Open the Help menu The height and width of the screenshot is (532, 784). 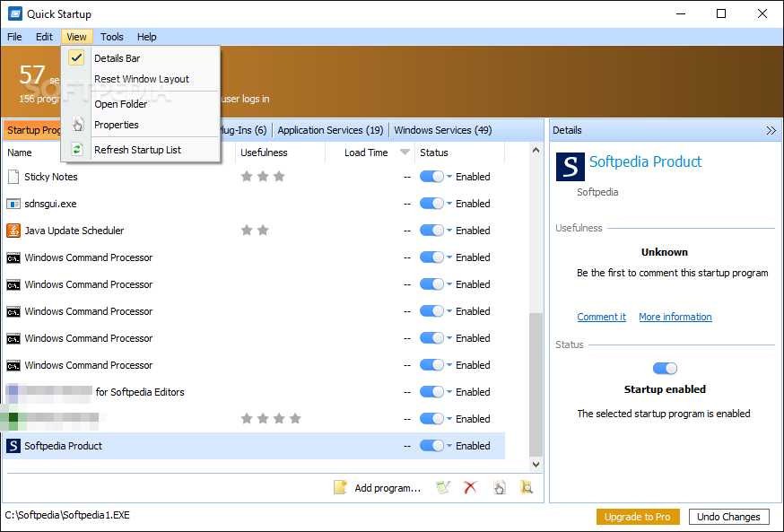tap(146, 37)
